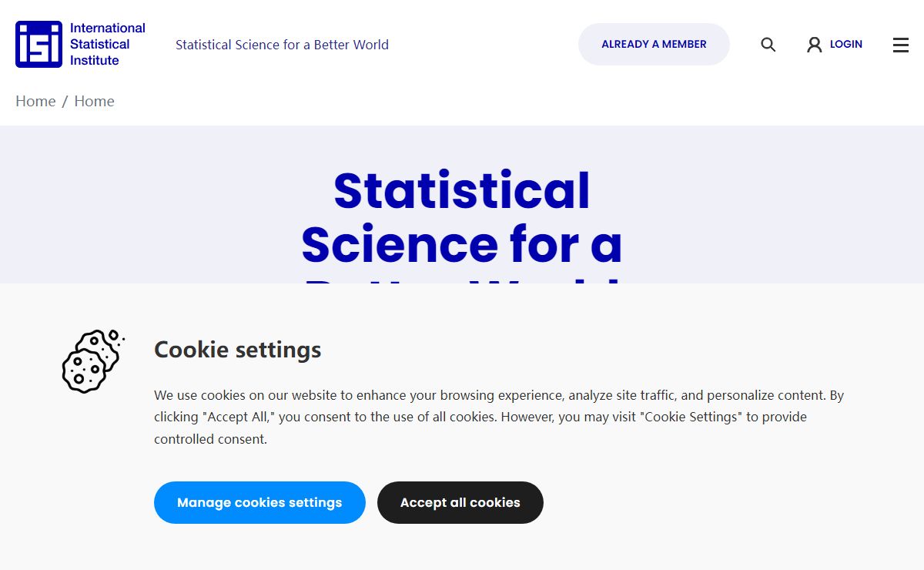This screenshot has height=570, width=924.
Task: Accept all cookies via the black button
Action: (x=460, y=502)
